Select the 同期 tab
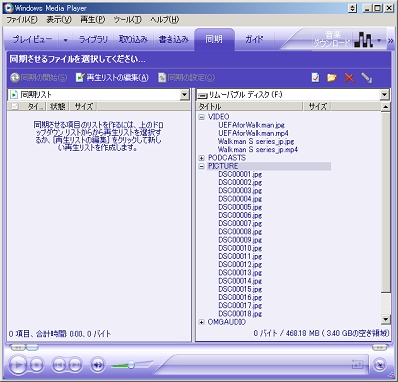The width and height of the screenshot is (398, 382). point(214,39)
